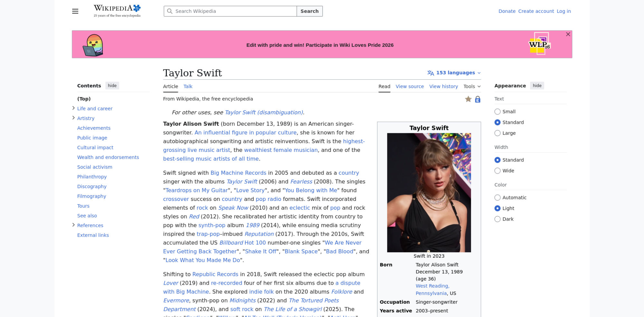
Task: Focus the Search Wikipedia field
Action: click(x=230, y=11)
